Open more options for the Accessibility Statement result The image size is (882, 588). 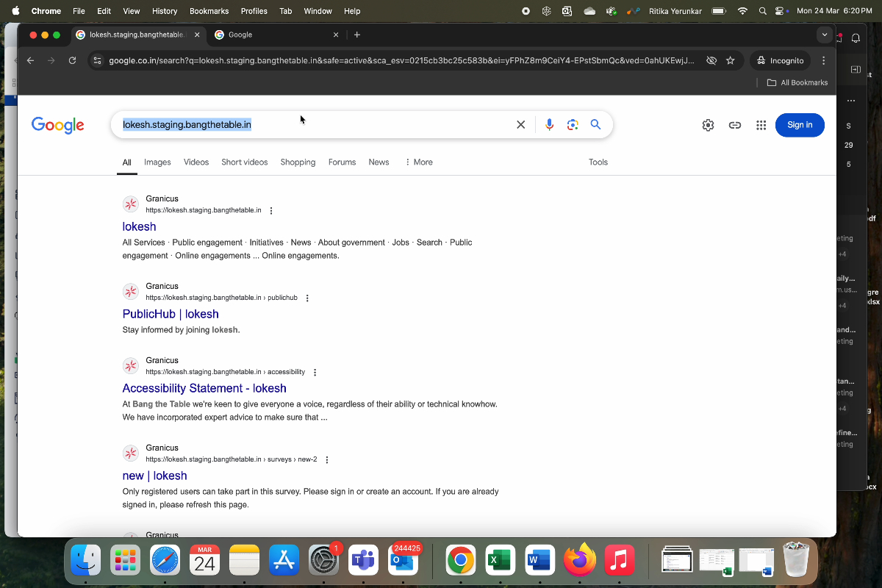coord(315,373)
